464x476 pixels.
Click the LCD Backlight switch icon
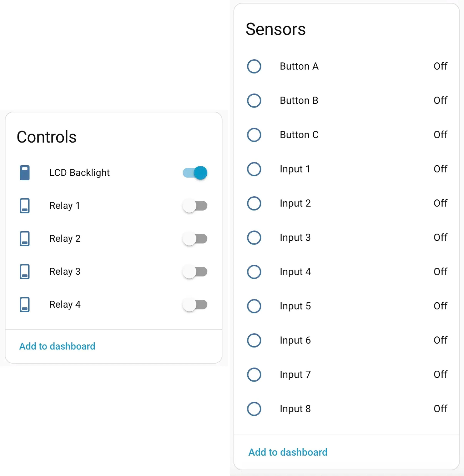click(x=25, y=173)
